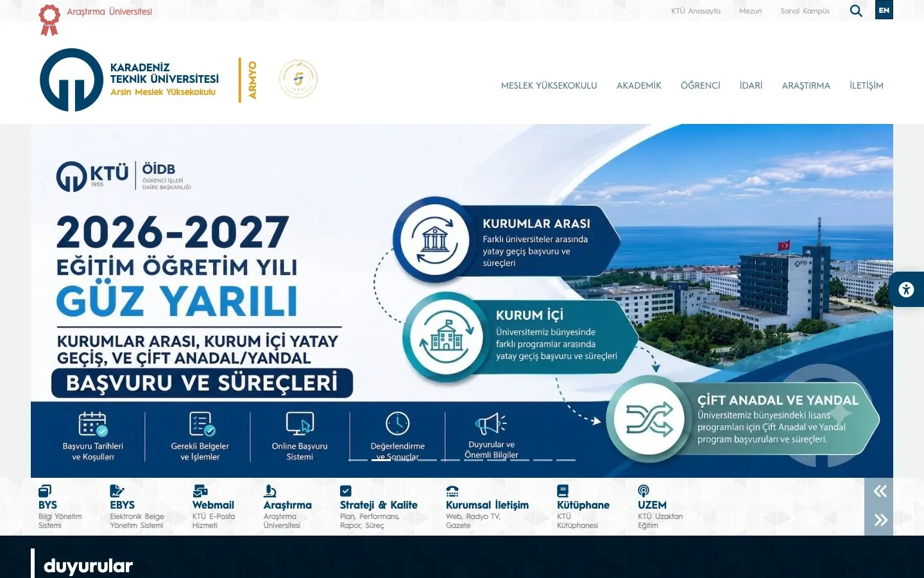Image resolution: width=924 pixels, height=578 pixels.
Task: Click the BAŞVURU VE SÜREÇLERİ banner label
Action: pos(201,383)
